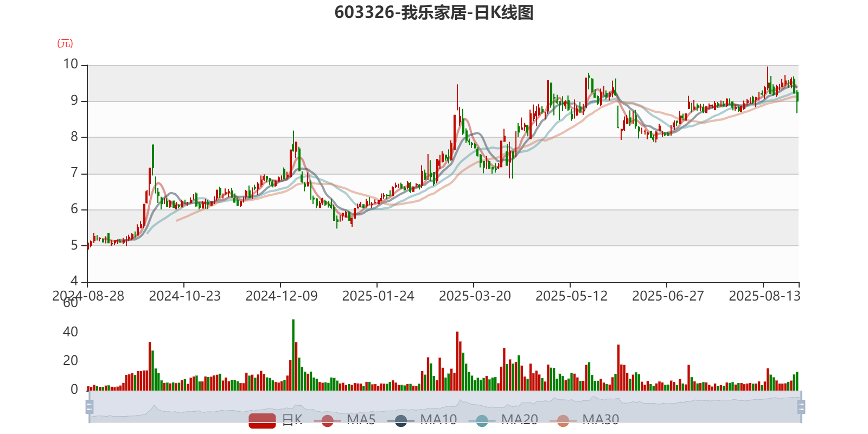This screenshot has height=434, width=868.
Task: Click the red volume spike in early June 2025
Action: tap(618, 367)
